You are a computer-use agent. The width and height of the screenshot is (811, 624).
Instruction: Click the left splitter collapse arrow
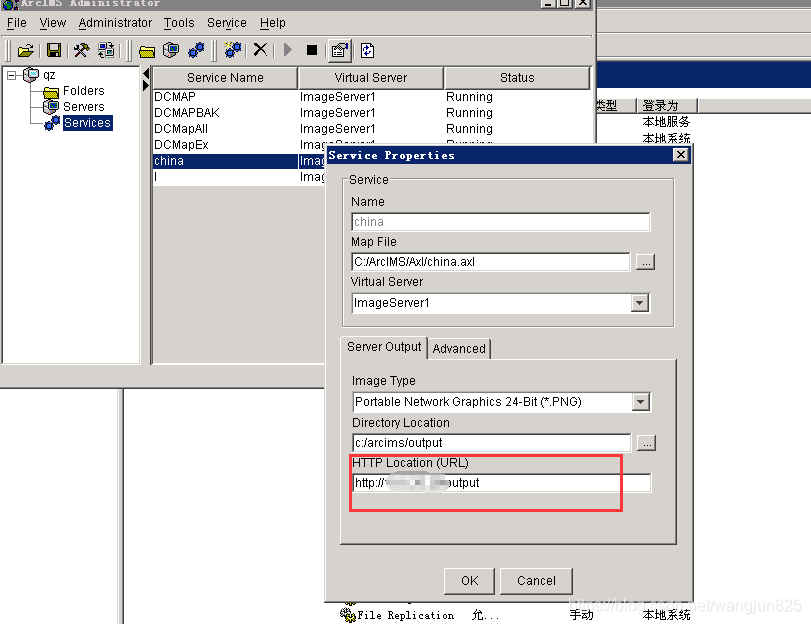[146, 73]
